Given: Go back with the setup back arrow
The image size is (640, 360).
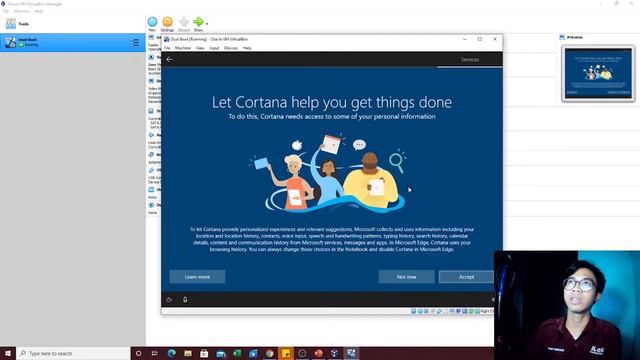Looking at the screenshot, I should 169,60.
